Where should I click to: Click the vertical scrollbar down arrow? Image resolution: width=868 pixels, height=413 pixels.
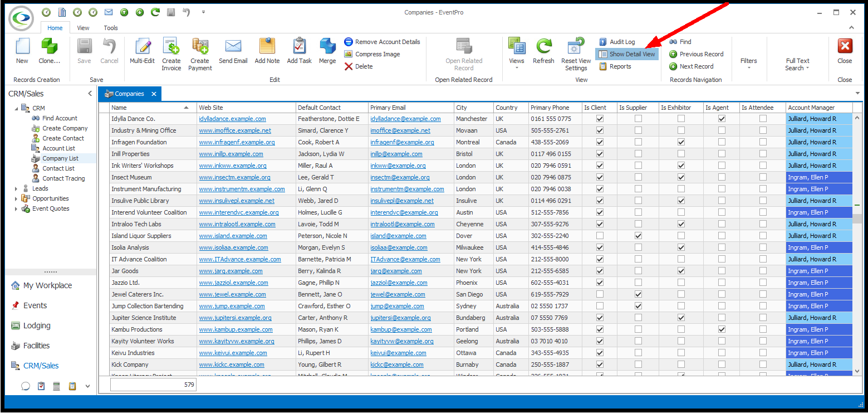(x=857, y=372)
